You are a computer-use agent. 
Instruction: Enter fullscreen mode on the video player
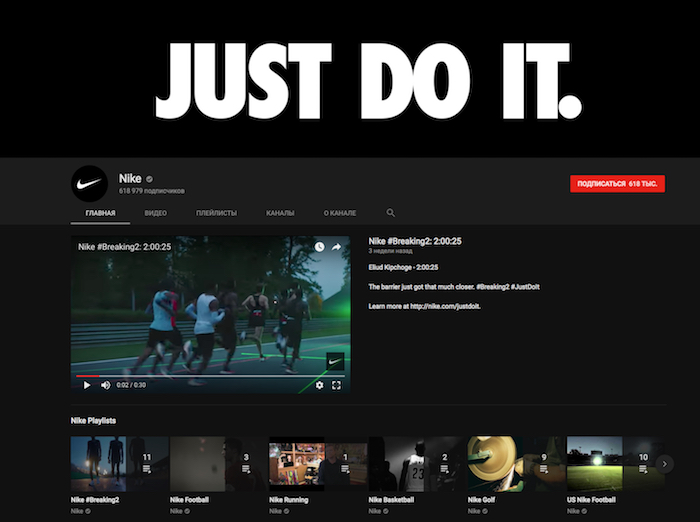click(336, 385)
